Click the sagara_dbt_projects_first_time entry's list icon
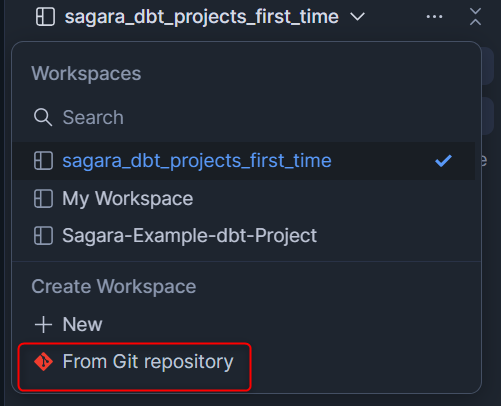 [x=43, y=161]
